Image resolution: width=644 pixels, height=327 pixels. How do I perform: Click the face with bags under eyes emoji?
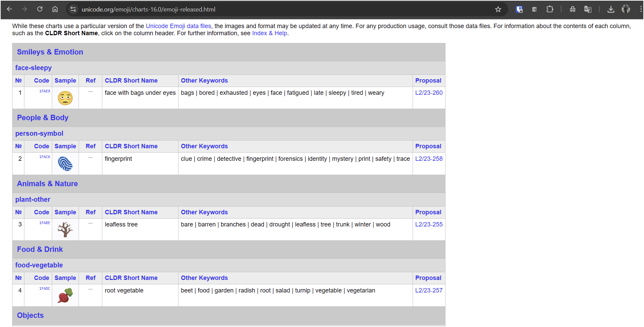pyautogui.click(x=65, y=98)
